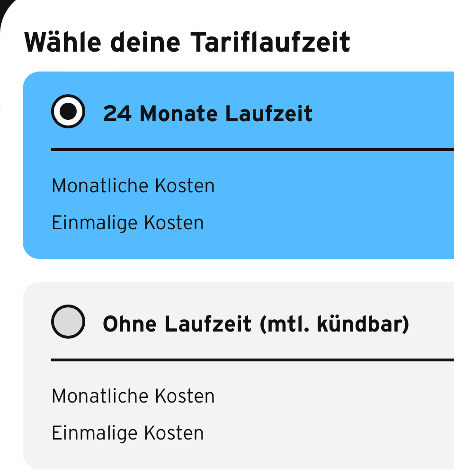The width and height of the screenshot is (454, 476).
Task: Click the "(mtl. kündbar)" part of the label
Action: [x=334, y=324]
